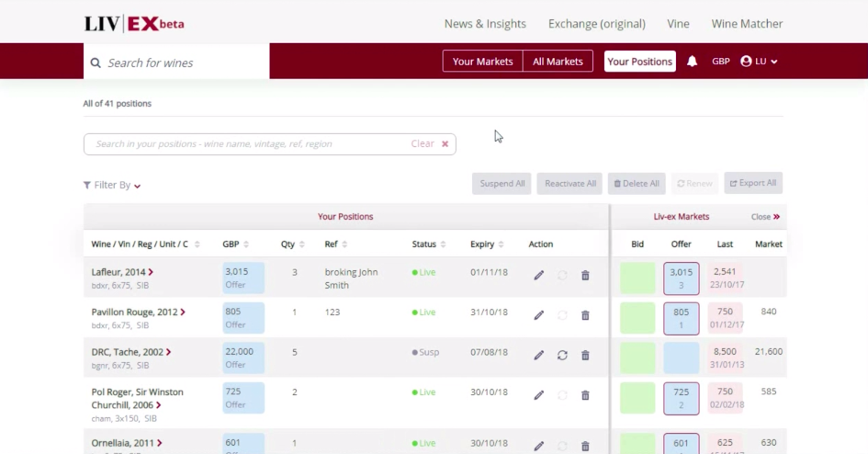Edit the Lafleur 2014 position with pencil icon
This screenshot has height=454, width=868.
point(538,275)
